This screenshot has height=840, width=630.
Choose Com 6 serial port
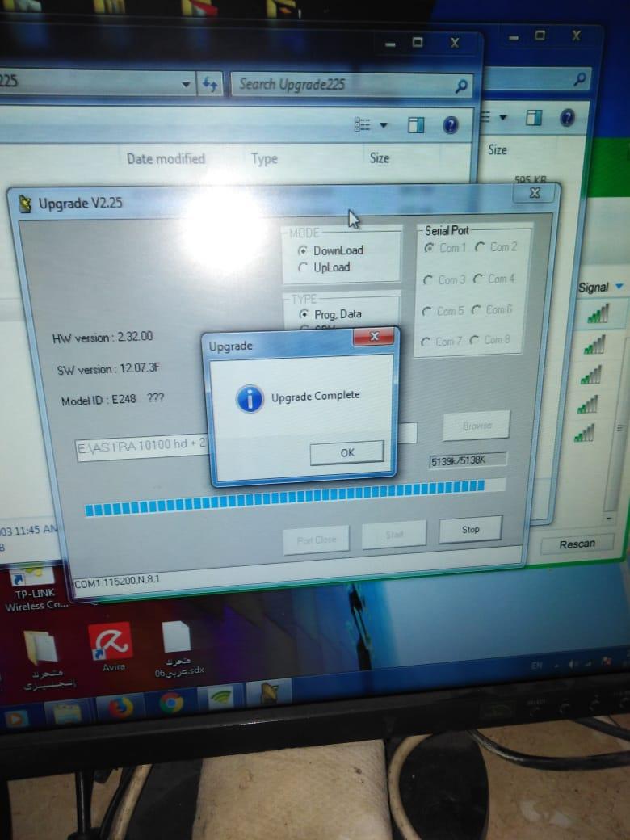click(x=476, y=310)
